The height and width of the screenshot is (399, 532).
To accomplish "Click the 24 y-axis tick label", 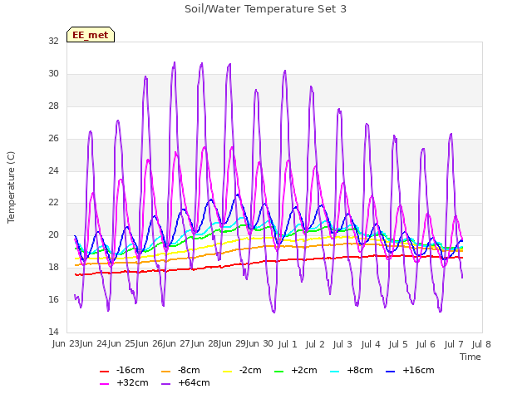I will [53, 170].
